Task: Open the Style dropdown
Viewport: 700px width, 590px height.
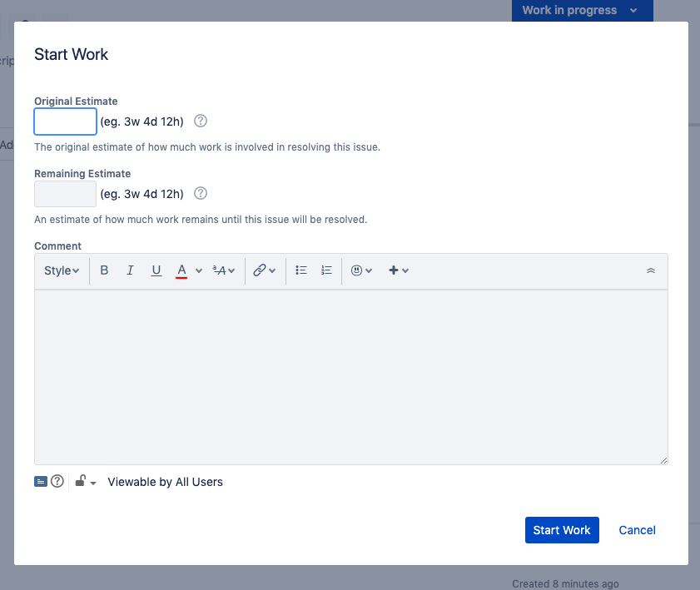Action: click(x=62, y=270)
